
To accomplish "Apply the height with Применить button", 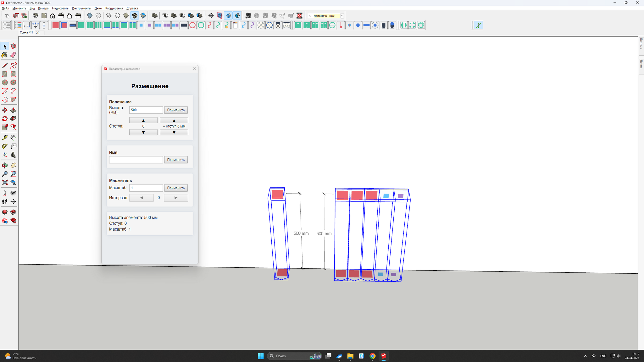I will pyautogui.click(x=176, y=110).
